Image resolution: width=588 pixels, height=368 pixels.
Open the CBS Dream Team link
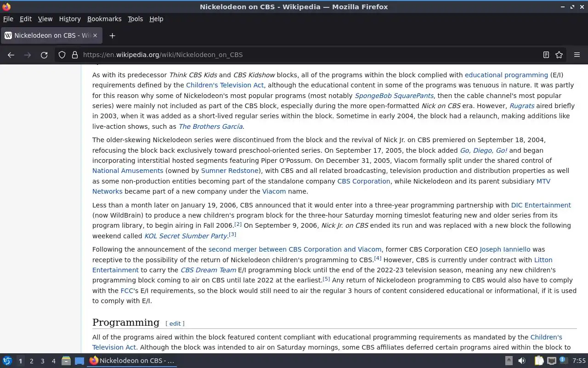208,270
